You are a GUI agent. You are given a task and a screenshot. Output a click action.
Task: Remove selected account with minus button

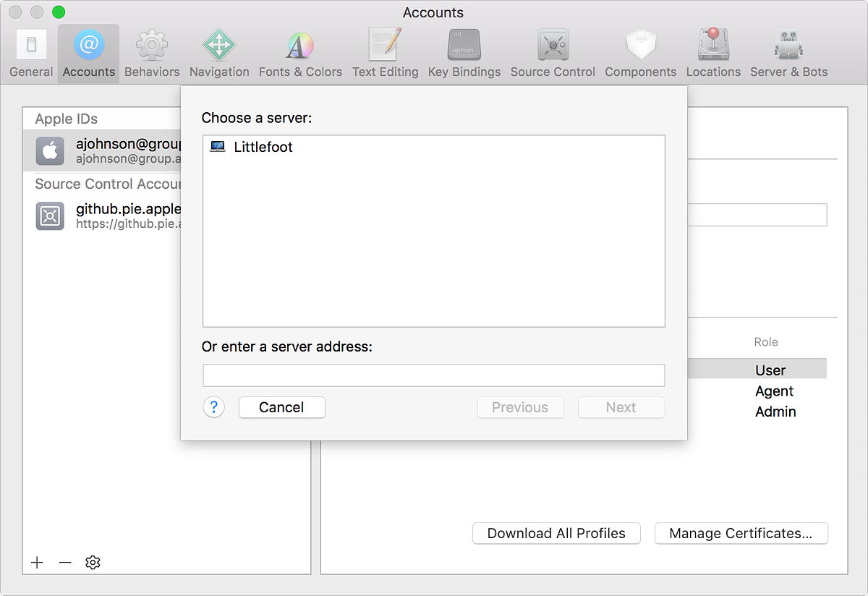[x=65, y=562]
